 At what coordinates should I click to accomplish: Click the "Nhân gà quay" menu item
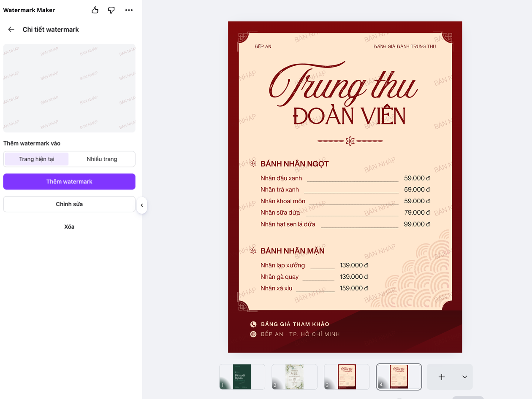click(x=280, y=277)
